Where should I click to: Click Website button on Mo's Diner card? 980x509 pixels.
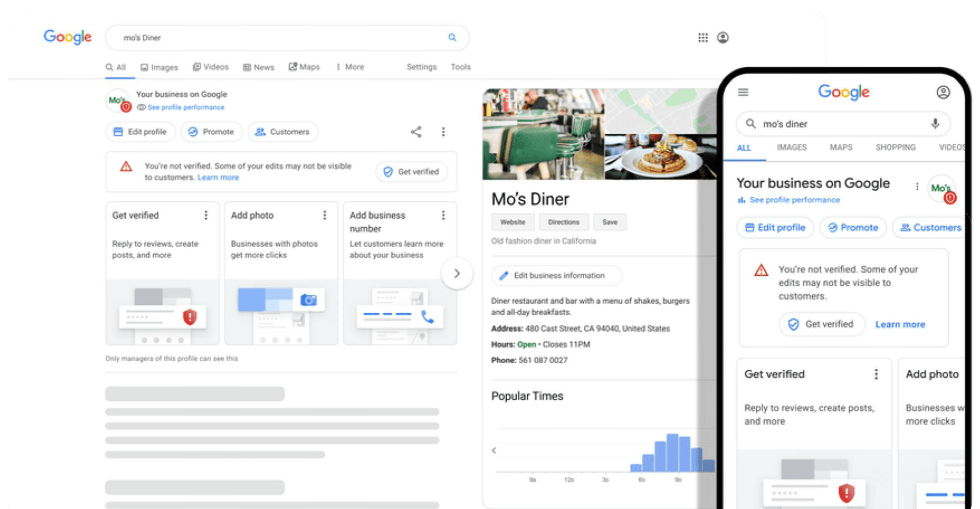pos(513,222)
